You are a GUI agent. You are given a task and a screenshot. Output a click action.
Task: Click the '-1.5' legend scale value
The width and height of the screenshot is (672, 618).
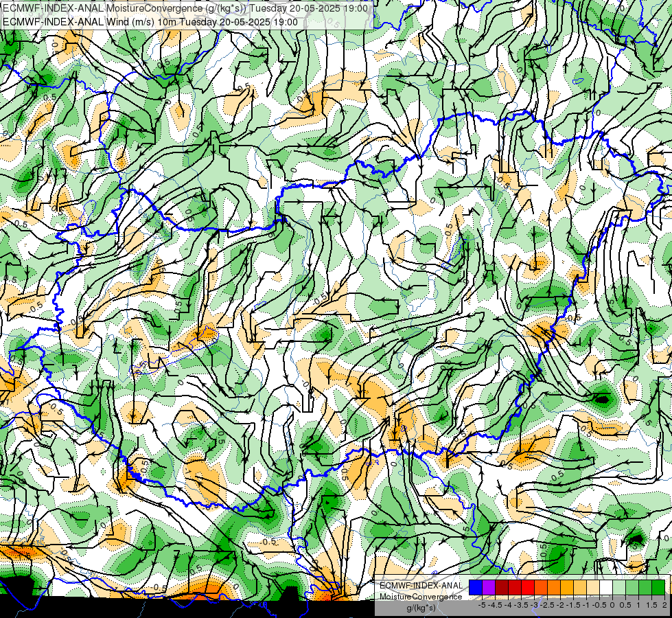pos(573,605)
